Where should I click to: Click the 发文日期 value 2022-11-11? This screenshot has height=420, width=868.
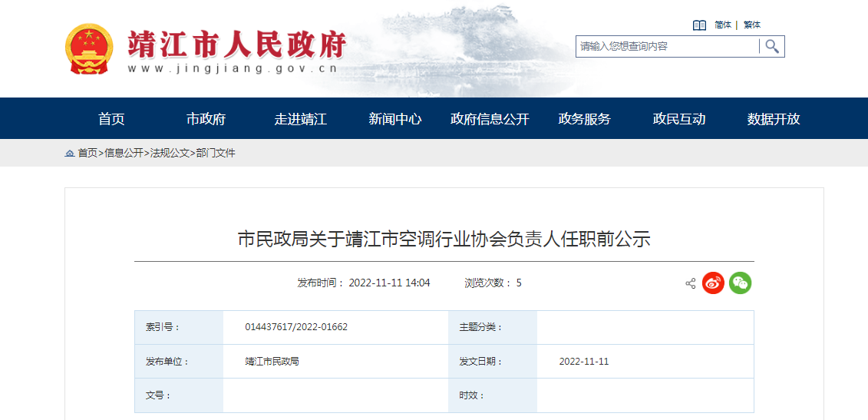[584, 362]
